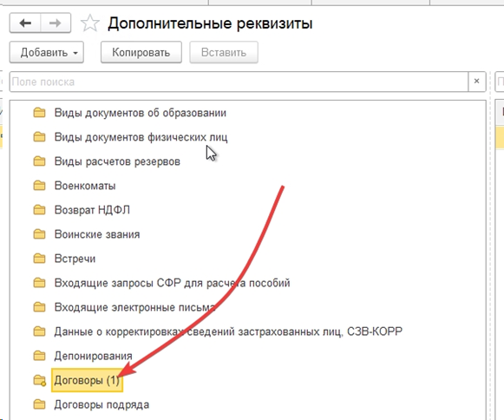Viewport: 504px width, 420px height.
Task: Clear the search field with the X
Action: [x=477, y=82]
